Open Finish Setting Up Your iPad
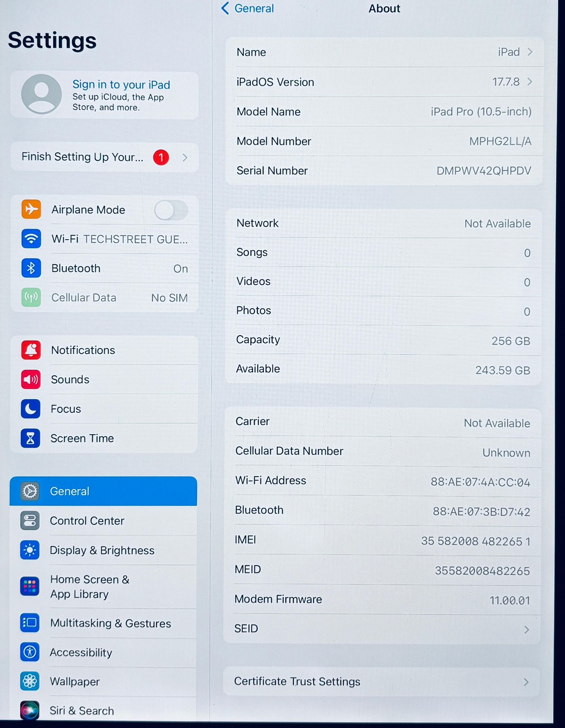The height and width of the screenshot is (728, 565). [105, 157]
